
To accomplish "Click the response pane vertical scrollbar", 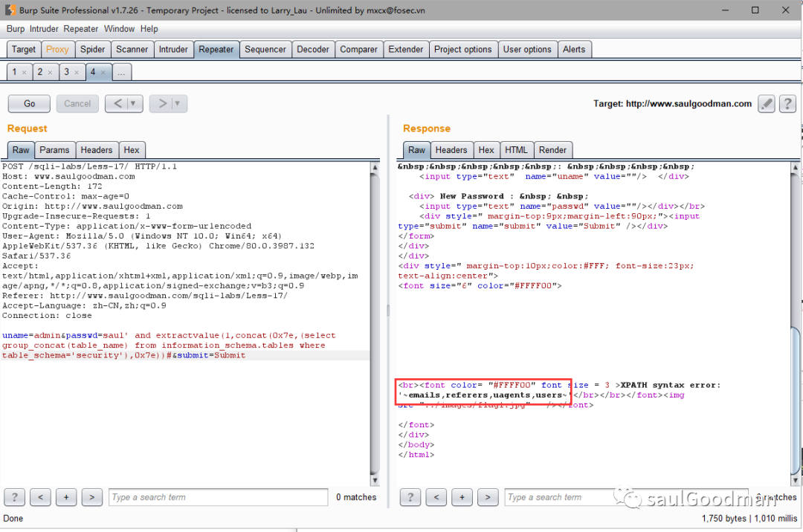I will pos(796,324).
